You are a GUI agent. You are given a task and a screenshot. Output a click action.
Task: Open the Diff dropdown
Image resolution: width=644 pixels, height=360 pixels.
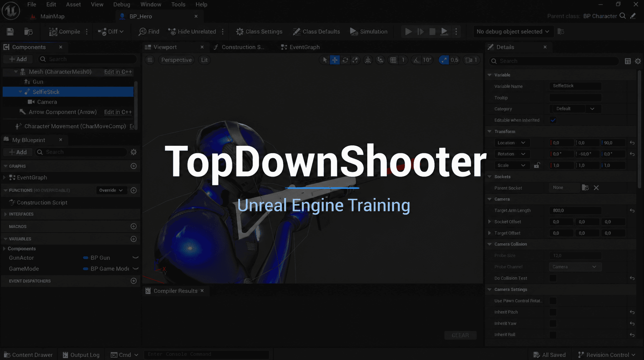click(x=111, y=31)
